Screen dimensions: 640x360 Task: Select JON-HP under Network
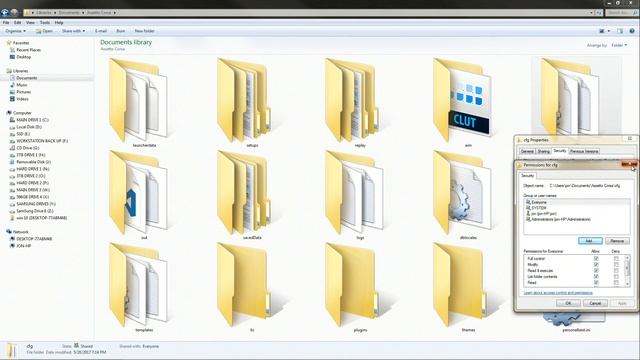click(20, 246)
